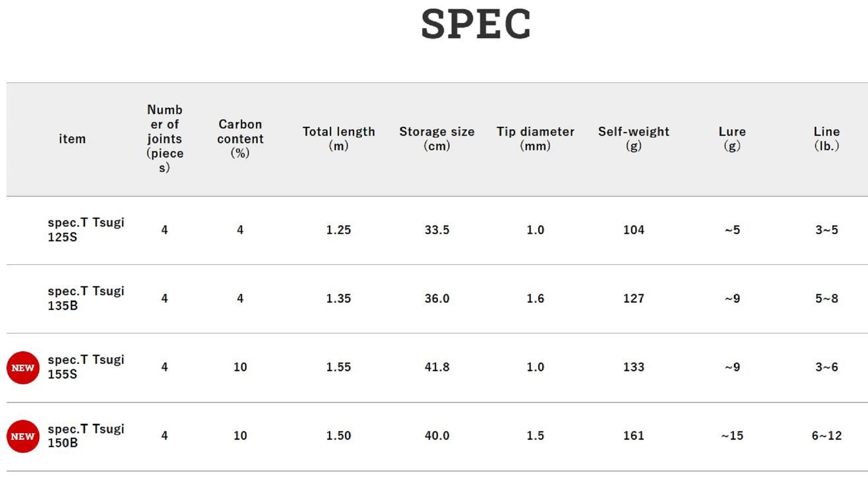Select the spec.T Tsugi 135B item name
This screenshot has width=868, height=478.
[85, 298]
